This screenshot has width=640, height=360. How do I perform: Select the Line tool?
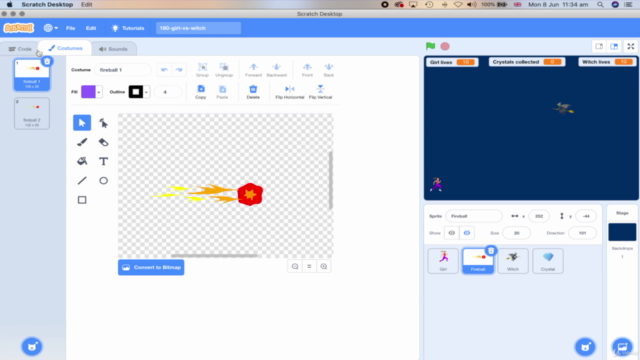(82, 180)
